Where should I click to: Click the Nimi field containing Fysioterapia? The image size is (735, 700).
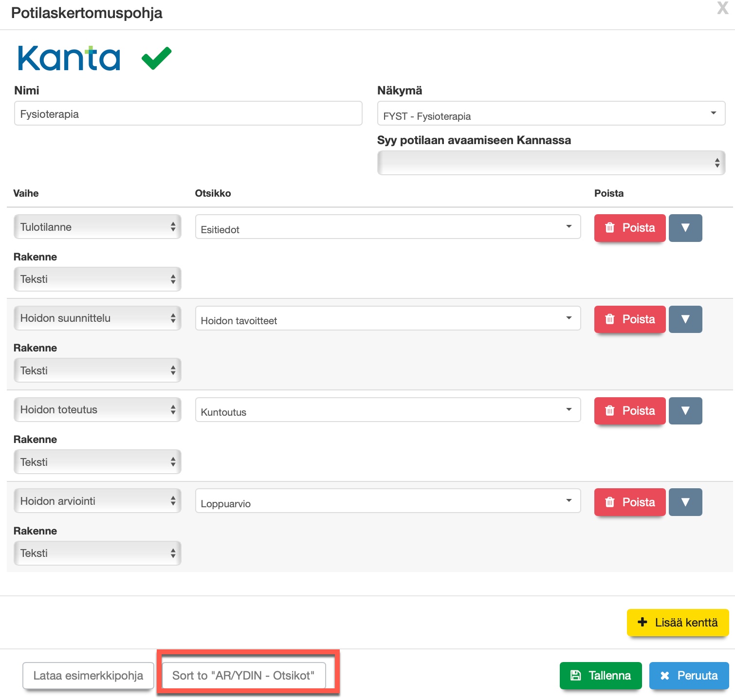pos(188,114)
